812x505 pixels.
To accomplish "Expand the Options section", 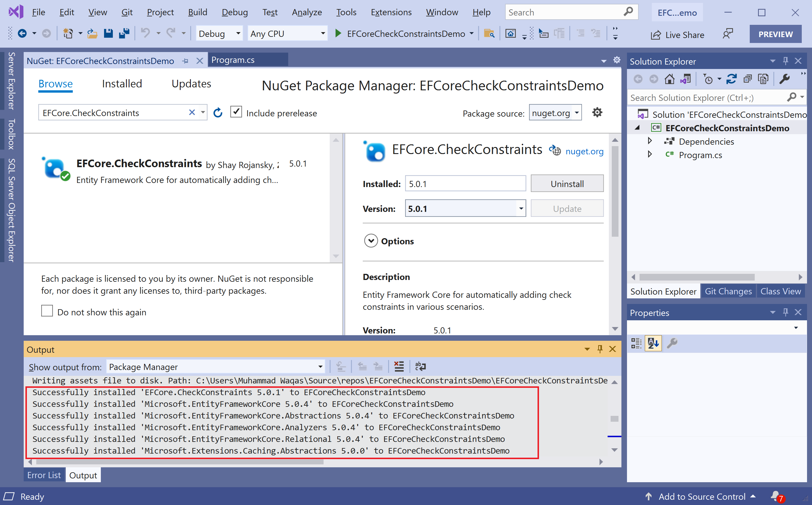I will pyautogui.click(x=371, y=241).
